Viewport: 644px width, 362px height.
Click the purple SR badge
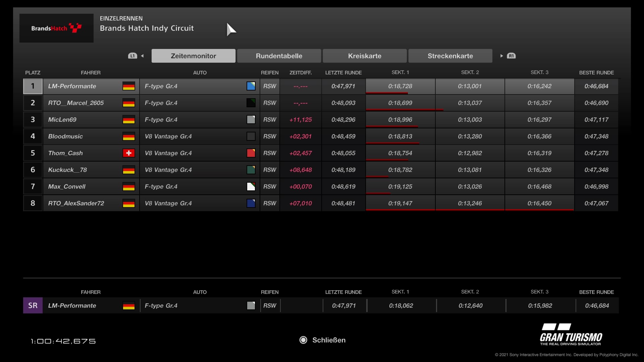[x=33, y=306]
